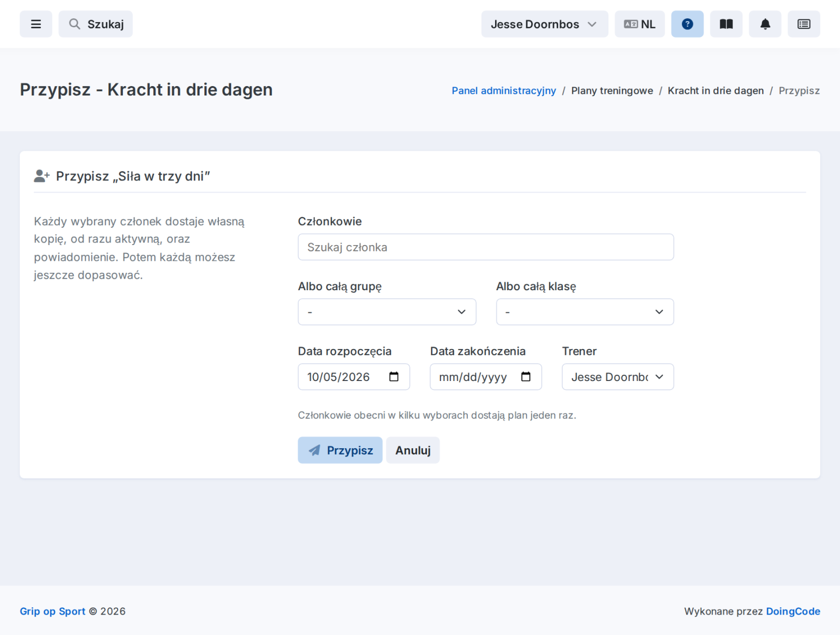Go to Plany treningowe breadcrumb

click(x=612, y=90)
